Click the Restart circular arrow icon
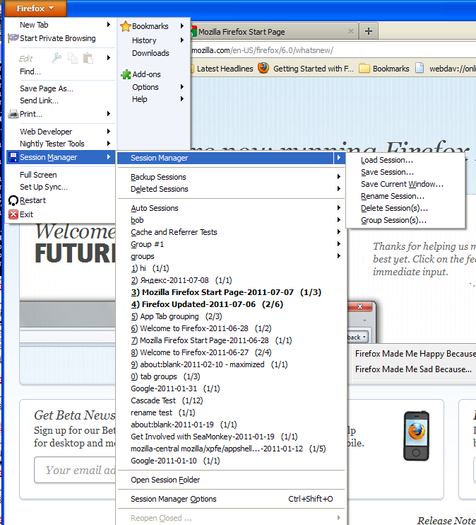This screenshot has width=476, height=525. point(13,200)
